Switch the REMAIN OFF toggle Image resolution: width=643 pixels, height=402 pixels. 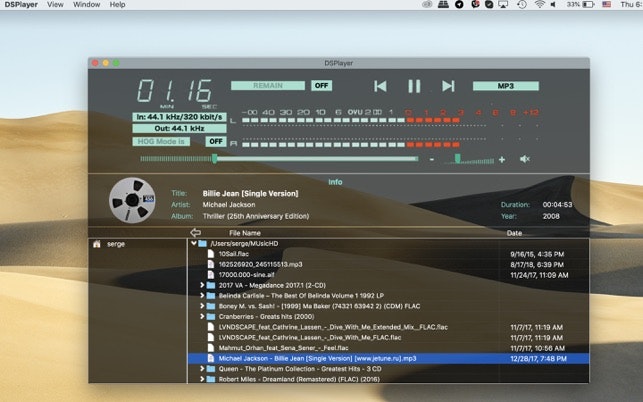[x=322, y=85]
